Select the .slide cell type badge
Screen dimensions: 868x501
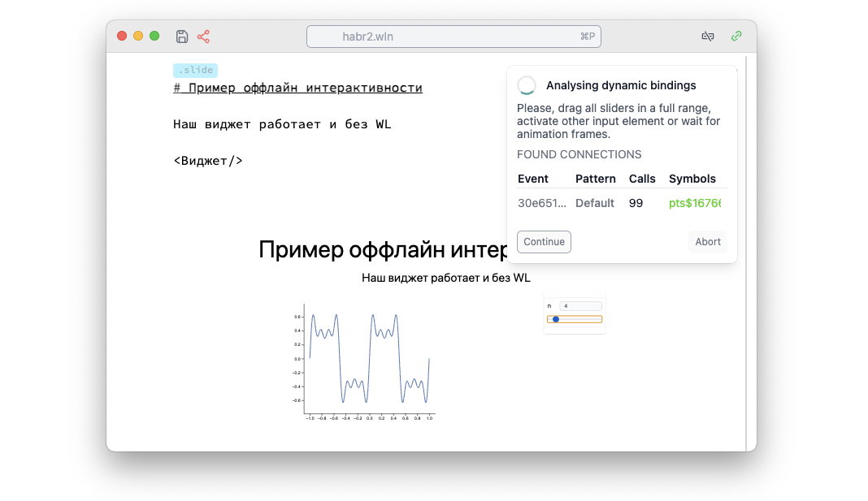[x=194, y=70]
